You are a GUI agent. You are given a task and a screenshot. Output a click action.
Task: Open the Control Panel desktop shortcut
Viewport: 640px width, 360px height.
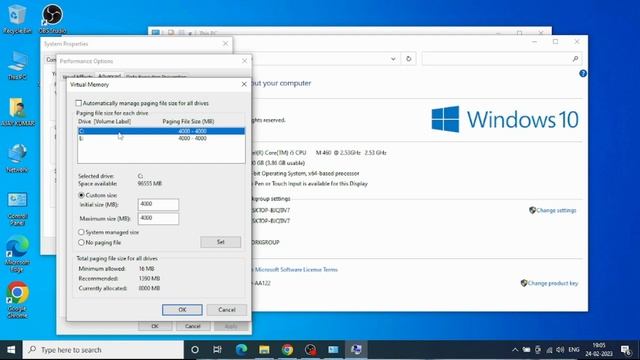[x=17, y=209]
